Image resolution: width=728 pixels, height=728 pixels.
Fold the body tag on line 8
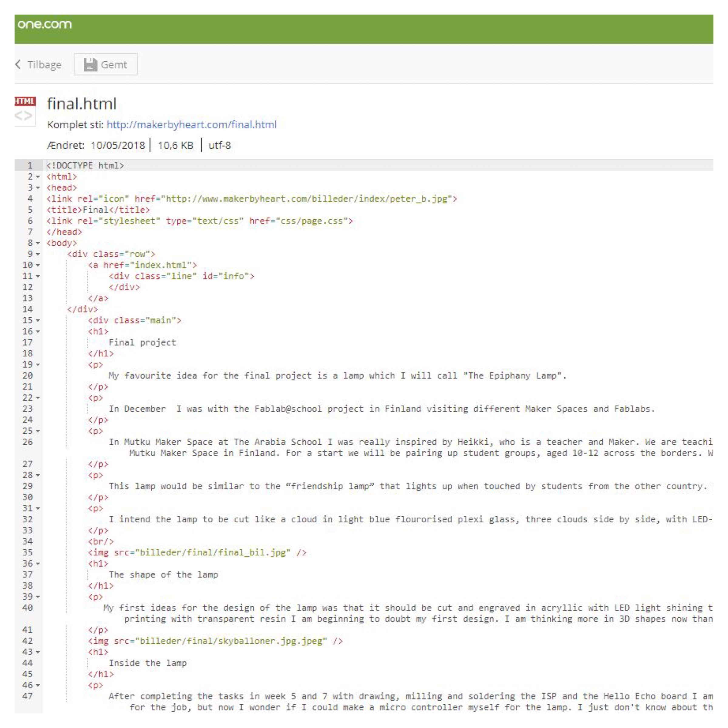pyautogui.click(x=38, y=243)
